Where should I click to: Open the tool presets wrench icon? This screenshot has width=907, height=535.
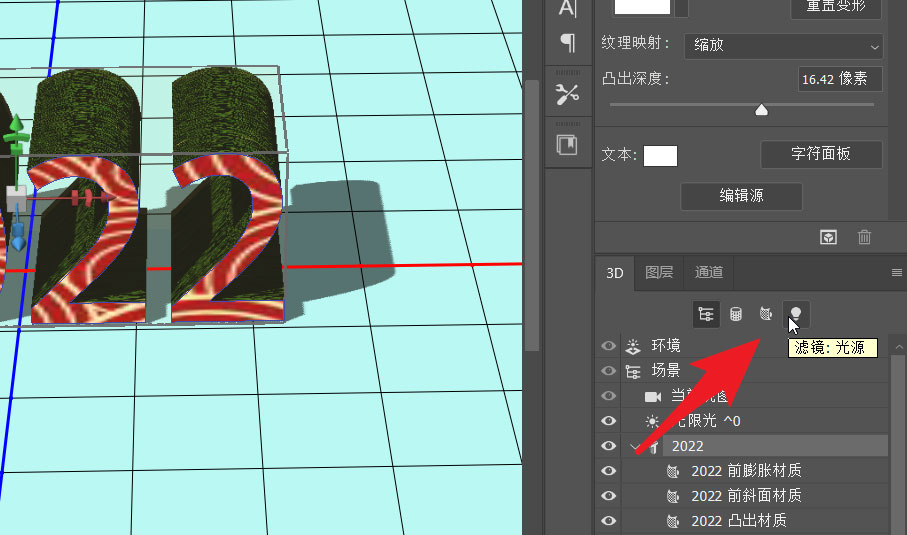click(x=567, y=95)
